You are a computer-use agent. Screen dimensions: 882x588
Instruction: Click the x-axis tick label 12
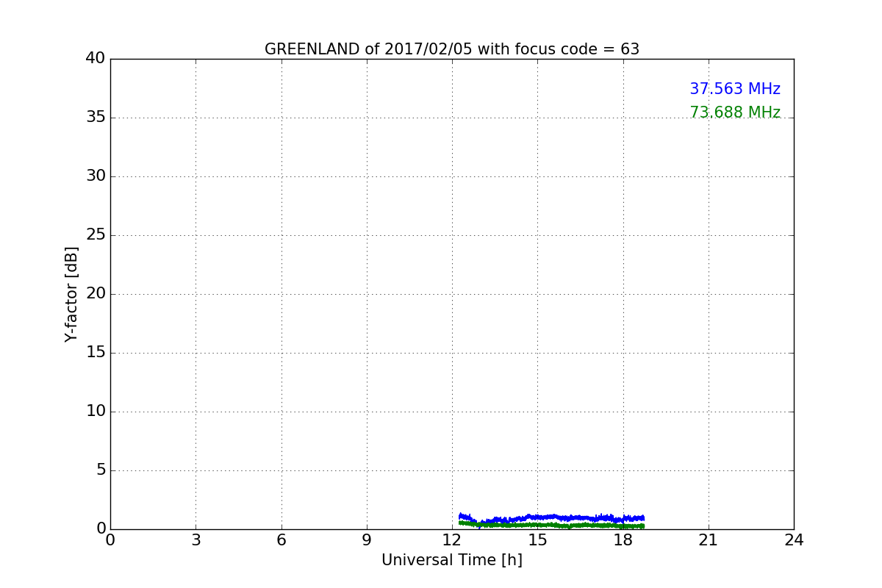point(452,540)
